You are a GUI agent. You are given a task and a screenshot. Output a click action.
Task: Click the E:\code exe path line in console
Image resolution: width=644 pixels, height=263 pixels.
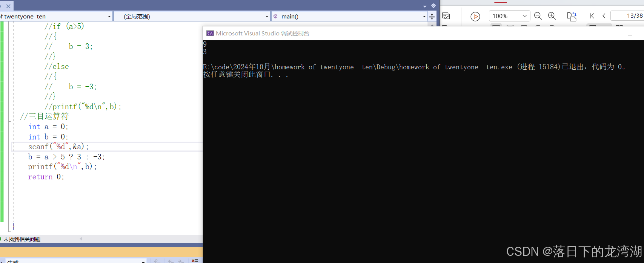414,67
